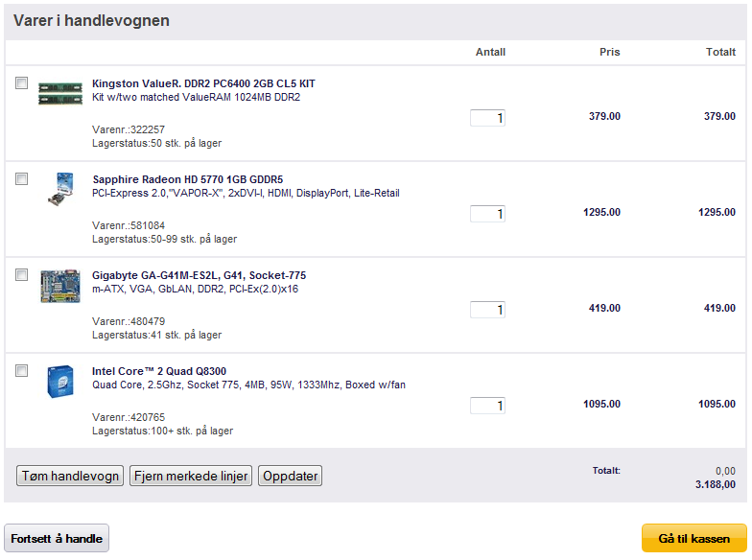The height and width of the screenshot is (560, 752).
Task: Remove selected lines with Fjern merkede linjer
Action: coord(191,476)
